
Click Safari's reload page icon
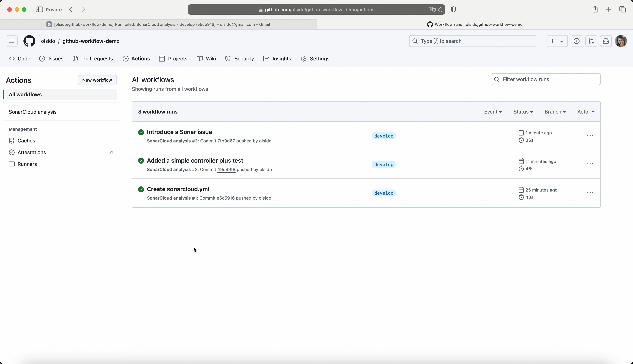tap(440, 10)
